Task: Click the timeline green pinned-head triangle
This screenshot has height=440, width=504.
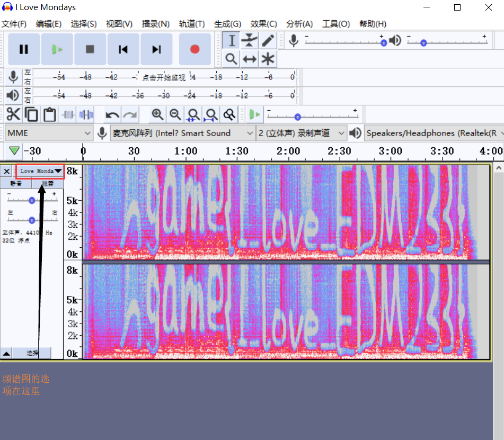Action: (x=14, y=150)
